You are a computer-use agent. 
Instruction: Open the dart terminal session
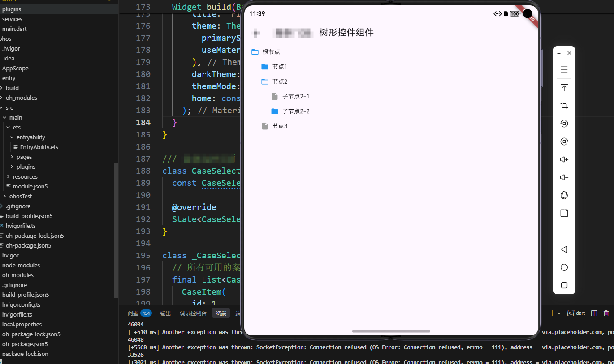(576, 313)
